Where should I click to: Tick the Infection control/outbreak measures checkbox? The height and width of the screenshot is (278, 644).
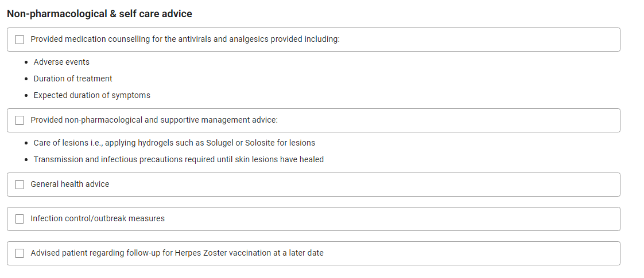(x=20, y=219)
